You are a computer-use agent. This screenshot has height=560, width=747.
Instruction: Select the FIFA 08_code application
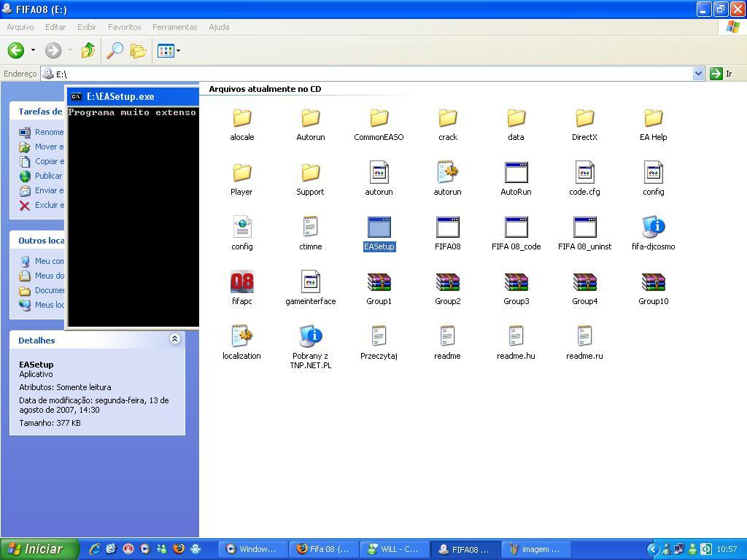516,233
